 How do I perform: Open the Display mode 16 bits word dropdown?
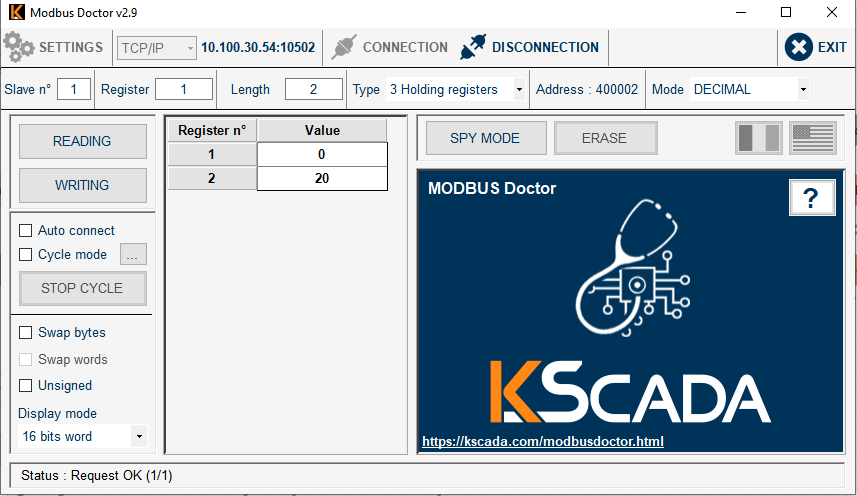138,437
